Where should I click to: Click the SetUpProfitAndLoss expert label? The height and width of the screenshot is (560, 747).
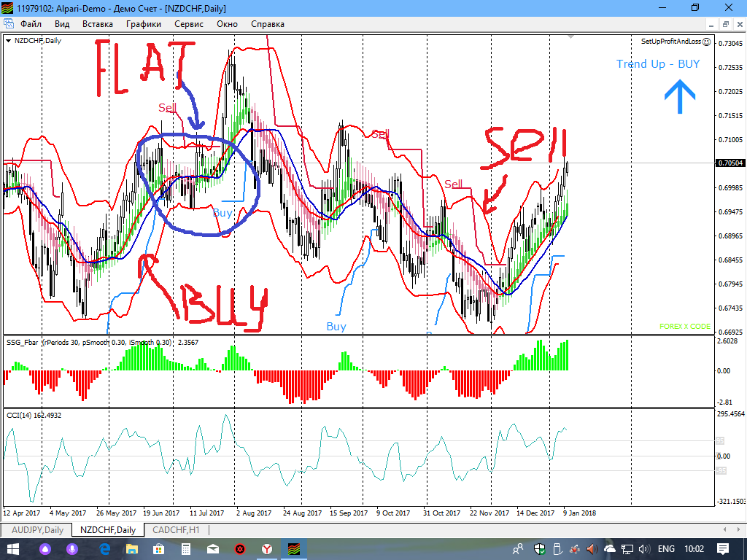(671, 42)
